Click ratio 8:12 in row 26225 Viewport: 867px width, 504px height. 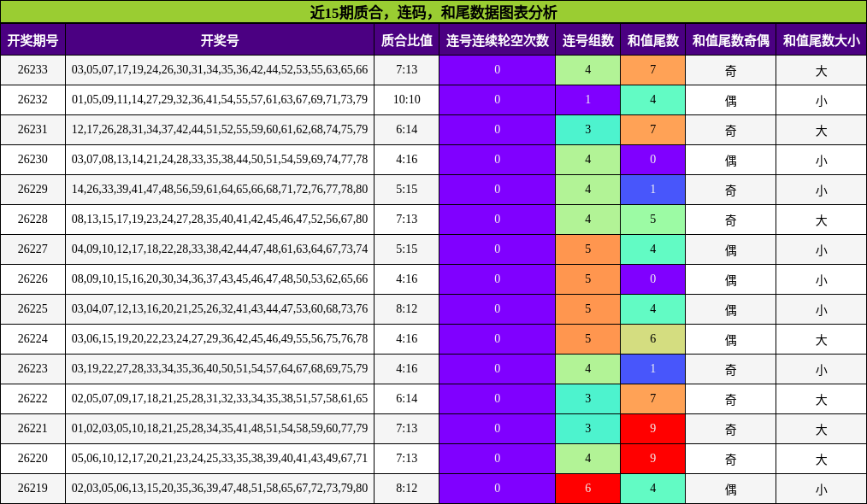(x=406, y=308)
